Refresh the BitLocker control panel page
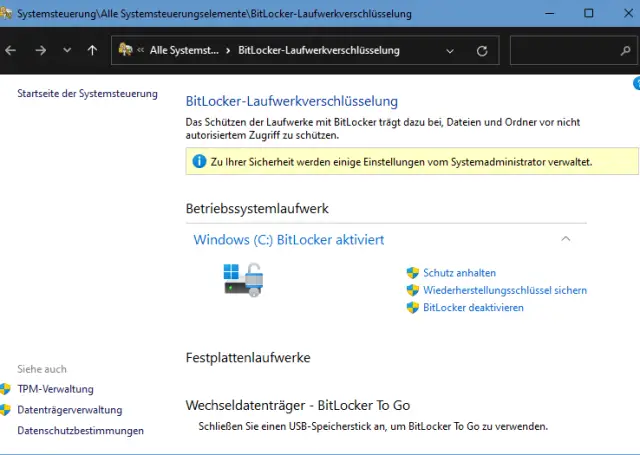Viewport: 640px width, 455px height. 482,50
